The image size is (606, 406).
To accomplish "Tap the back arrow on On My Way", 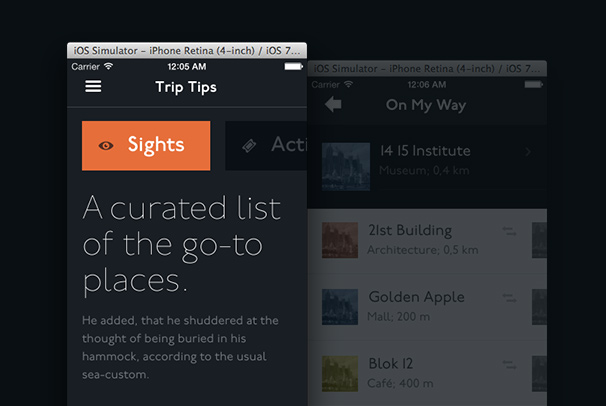I will [333, 105].
